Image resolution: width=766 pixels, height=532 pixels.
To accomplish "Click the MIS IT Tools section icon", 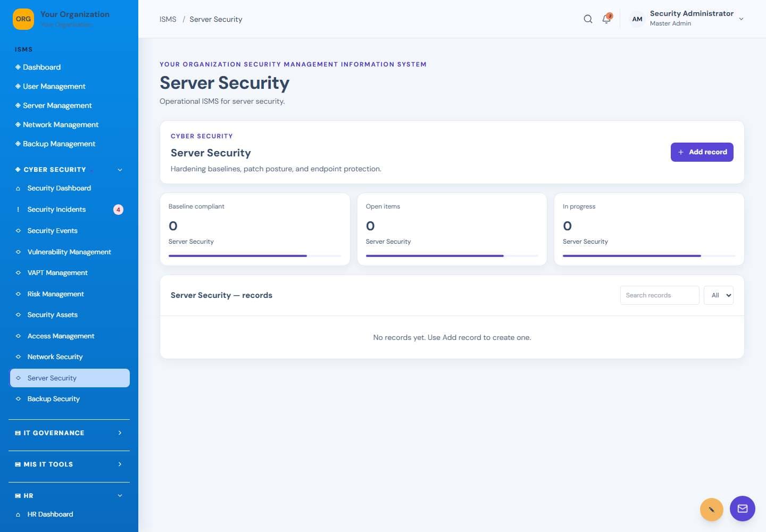I will pos(18,464).
